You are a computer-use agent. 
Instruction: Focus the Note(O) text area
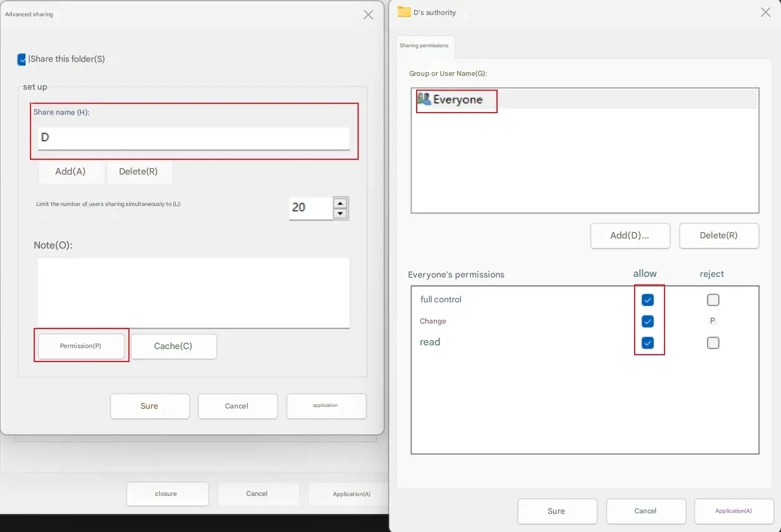tap(193, 292)
